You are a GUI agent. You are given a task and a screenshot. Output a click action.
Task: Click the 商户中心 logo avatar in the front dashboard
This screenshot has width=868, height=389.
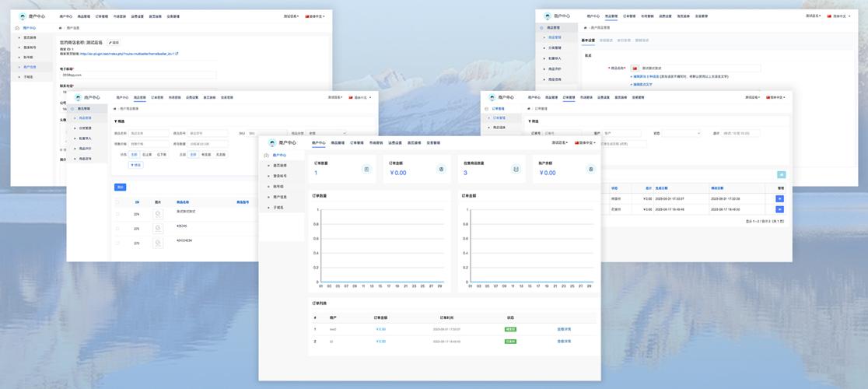point(272,143)
